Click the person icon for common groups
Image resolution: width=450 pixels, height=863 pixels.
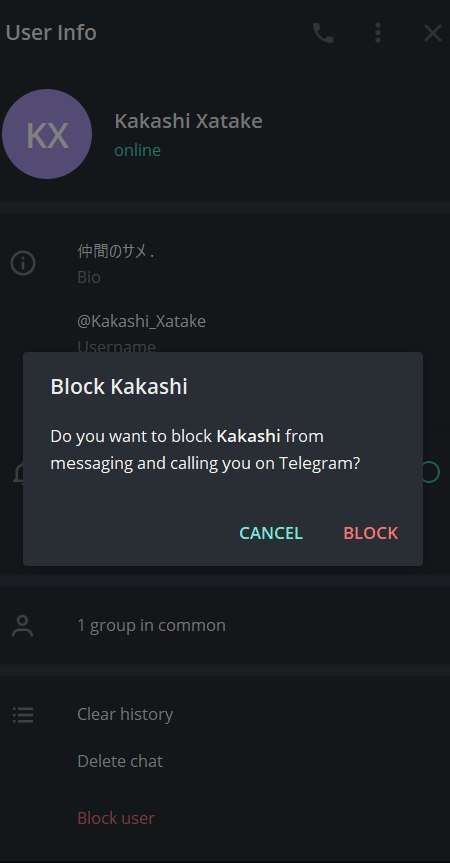[x=23, y=626]
